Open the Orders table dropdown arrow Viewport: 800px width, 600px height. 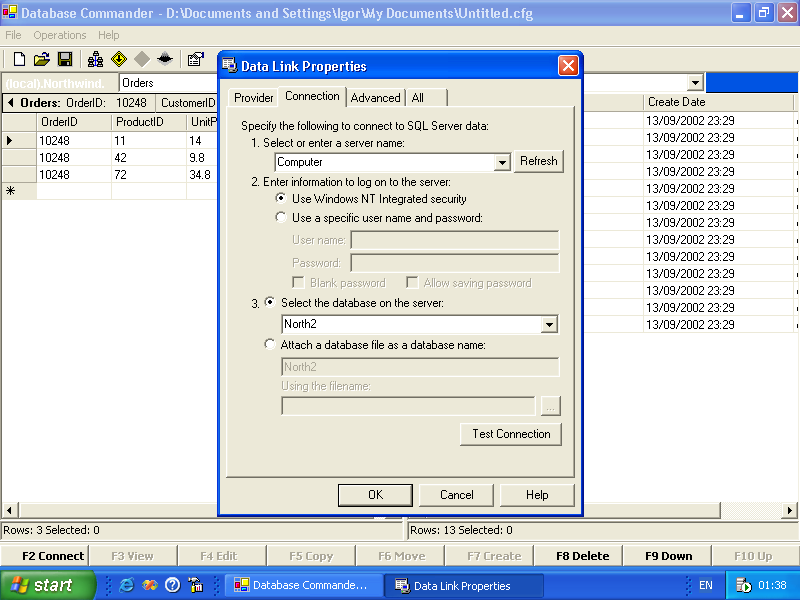695,83
